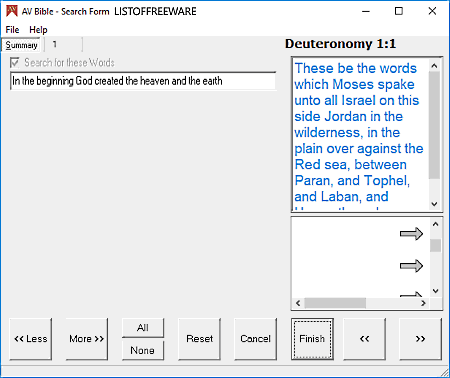
Task: Minimize the AV Bible window
Action: [x=366, y=11]
